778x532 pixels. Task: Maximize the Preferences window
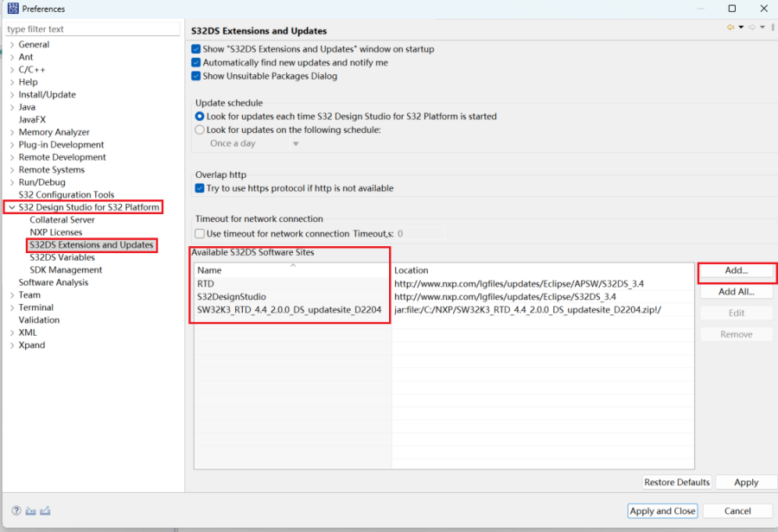pyautogui.click(x=732, y=9)
